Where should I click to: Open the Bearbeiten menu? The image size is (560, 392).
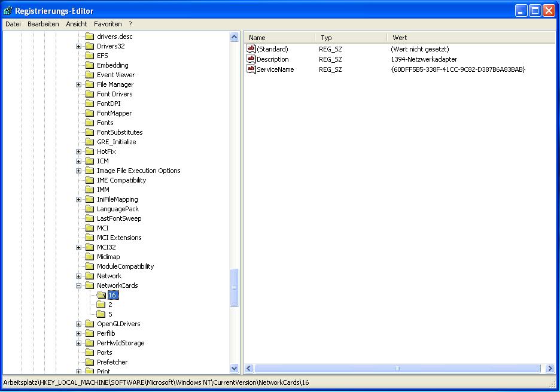tap(43, 24)
